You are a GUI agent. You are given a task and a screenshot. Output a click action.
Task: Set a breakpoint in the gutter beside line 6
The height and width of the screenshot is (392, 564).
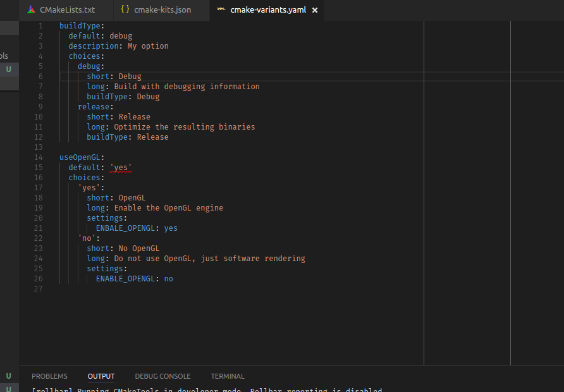[28, 76]
